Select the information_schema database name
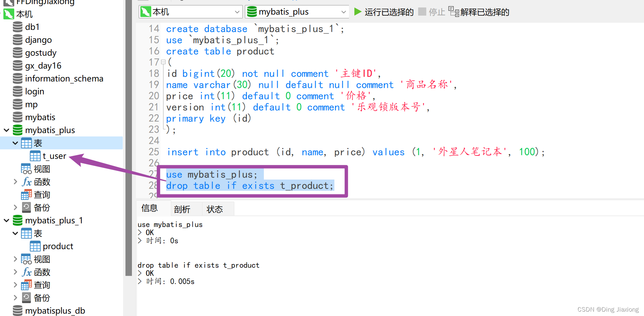This screenshot has height=316, width=644. tap(64, 78)
